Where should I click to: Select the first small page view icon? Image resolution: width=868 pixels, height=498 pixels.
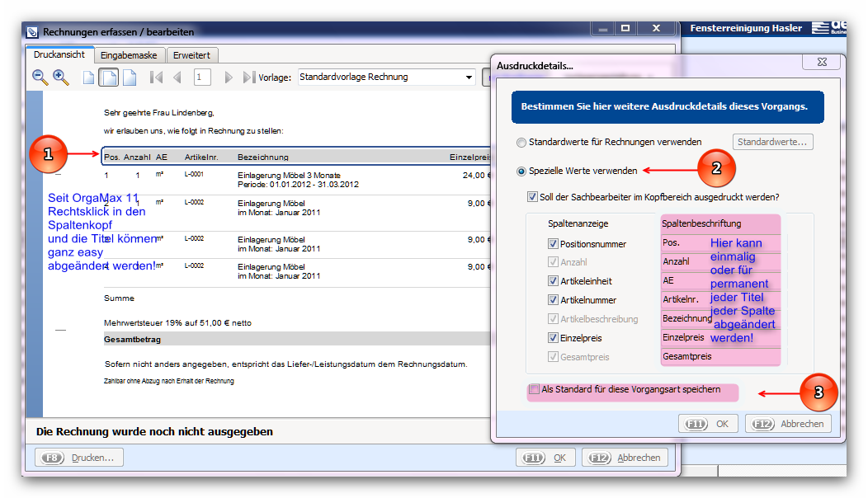pyautogui.click(x=88, y=78)
